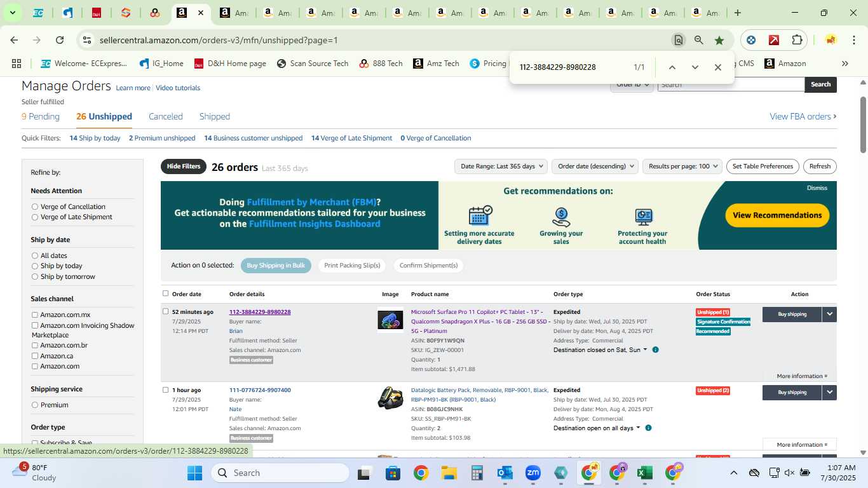Image resolution: width=868 pixels, height=488 pixels.
Task: Close the find-in-page bar
Action: tap(718, 67)
